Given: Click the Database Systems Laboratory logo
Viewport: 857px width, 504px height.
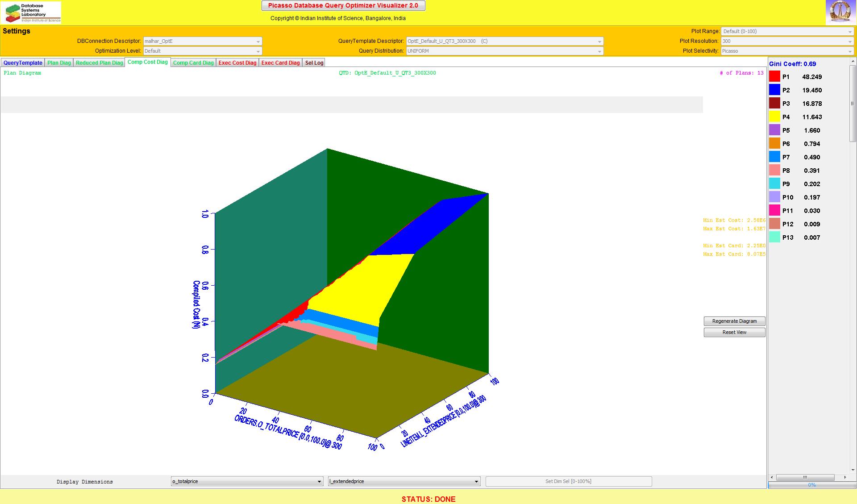Looking at the screenshot, I should click(31, 12).
